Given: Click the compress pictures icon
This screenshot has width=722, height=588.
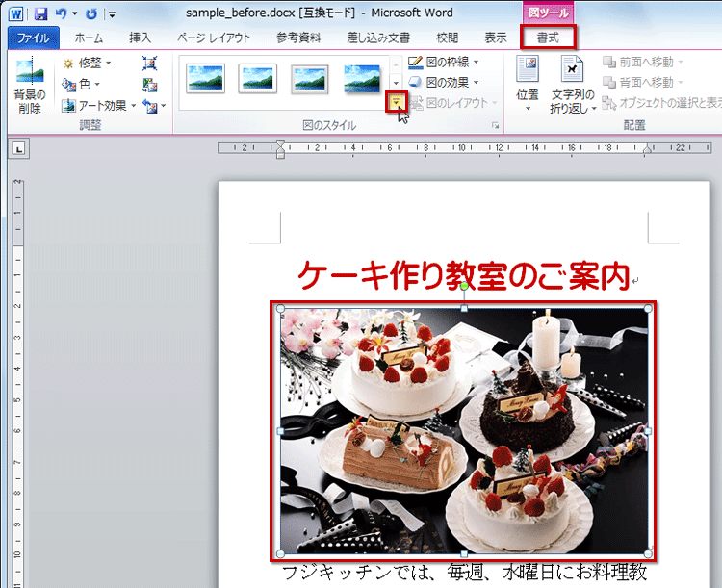Looking at the screenshot, I should click(149, 64).
